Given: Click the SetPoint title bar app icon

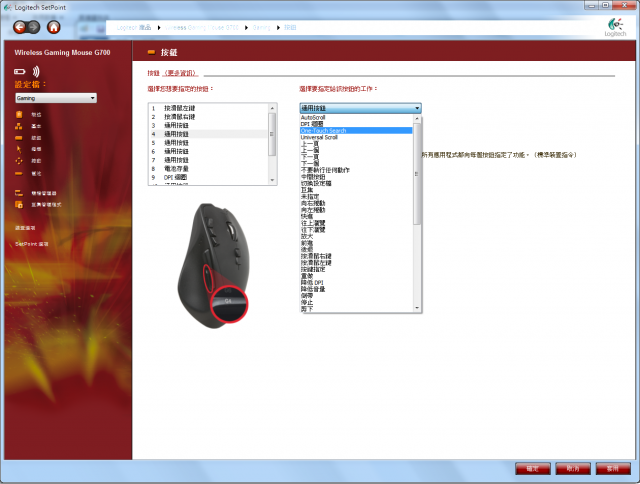Looking at the screenshot, I should (7, 7).
